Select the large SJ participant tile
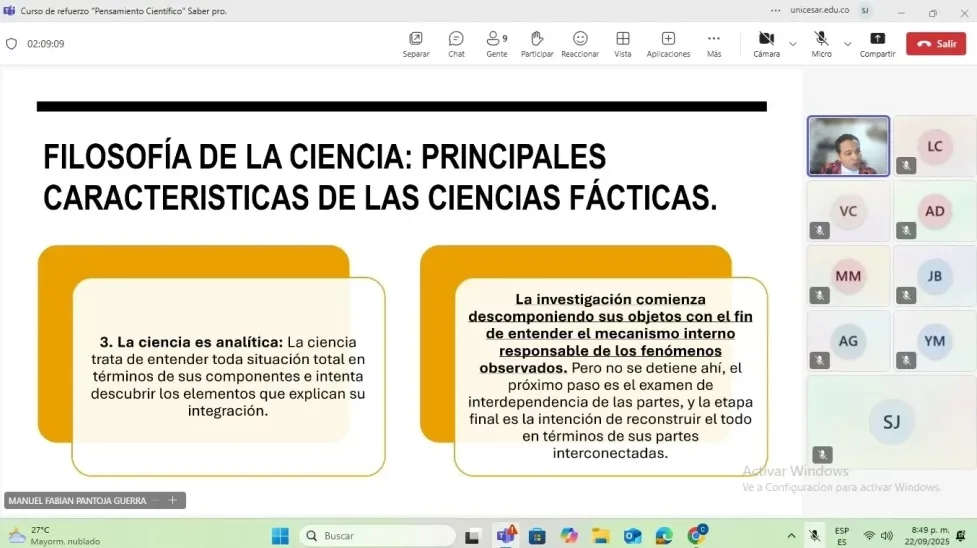This screenshot has width=977, height=548. (892, 421)
